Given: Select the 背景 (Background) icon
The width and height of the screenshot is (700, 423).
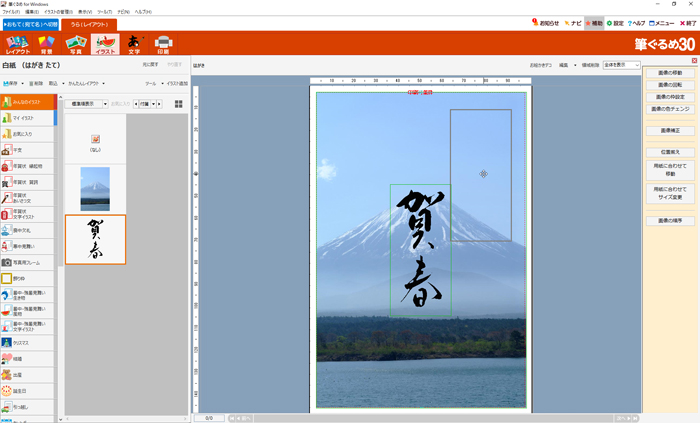Looking at the screenshot, I should pyautogui.click(x=46, y=44).
